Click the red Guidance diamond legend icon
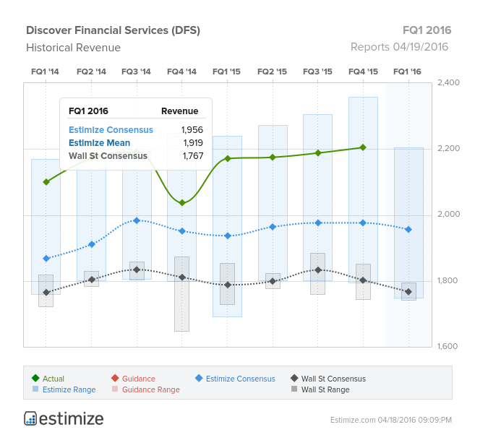The height and width of the screenshot is (448, 488). [x=115, y=378]
